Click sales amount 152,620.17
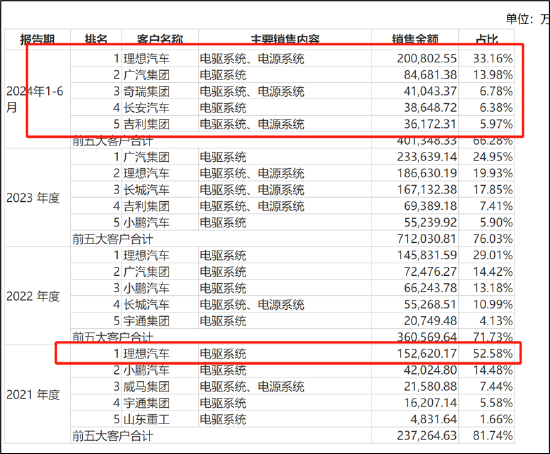Viewport: 550px width, 454px height. (x=427, y=354)
